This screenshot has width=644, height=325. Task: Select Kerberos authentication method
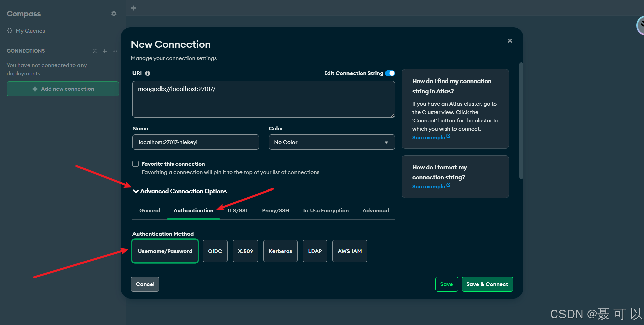[280, 251]
